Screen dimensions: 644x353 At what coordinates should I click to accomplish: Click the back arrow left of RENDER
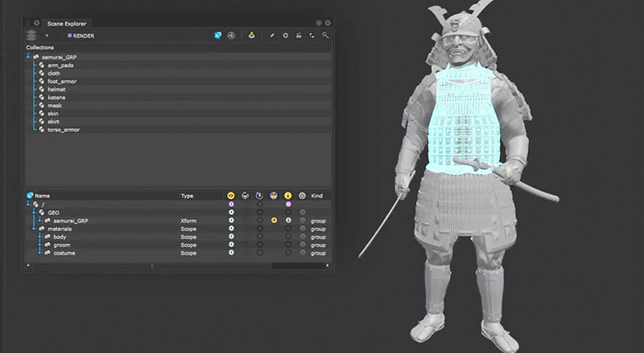tap(47, 35)
